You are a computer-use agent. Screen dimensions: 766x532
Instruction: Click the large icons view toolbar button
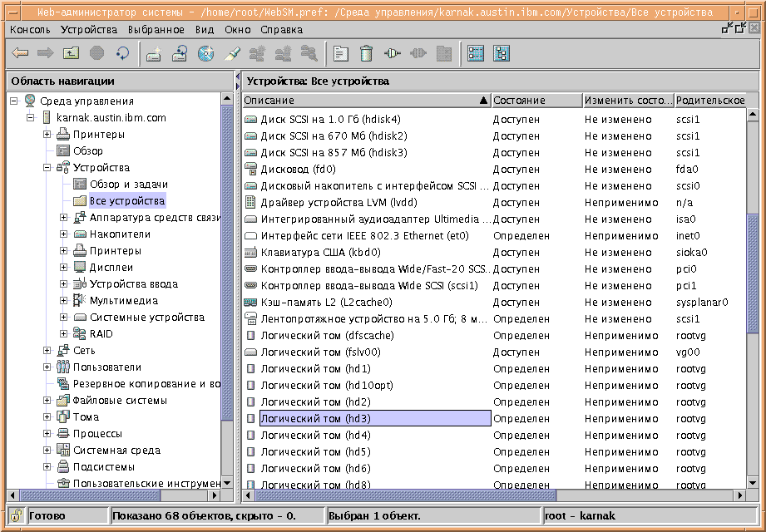pos(476,53)
